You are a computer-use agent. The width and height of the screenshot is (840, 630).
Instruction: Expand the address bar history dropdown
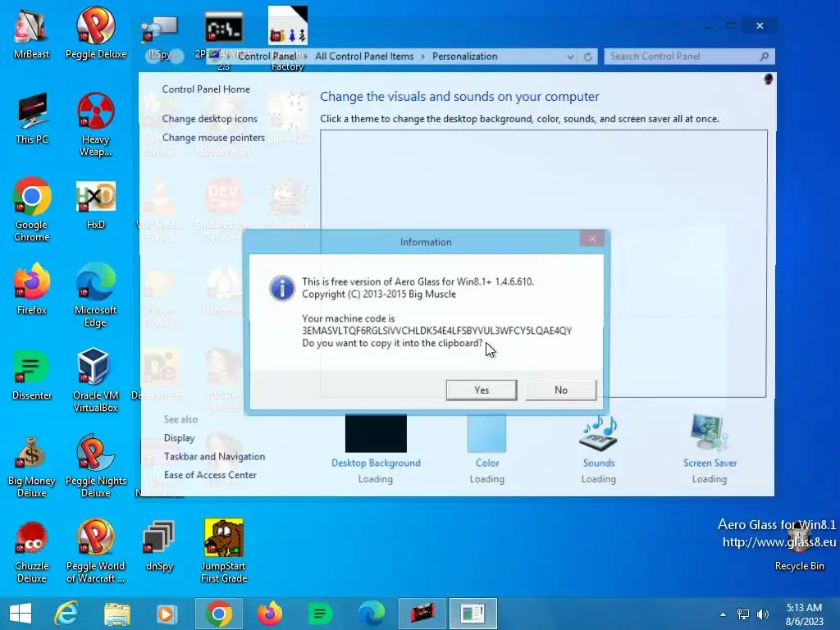[x=570, y=57]
